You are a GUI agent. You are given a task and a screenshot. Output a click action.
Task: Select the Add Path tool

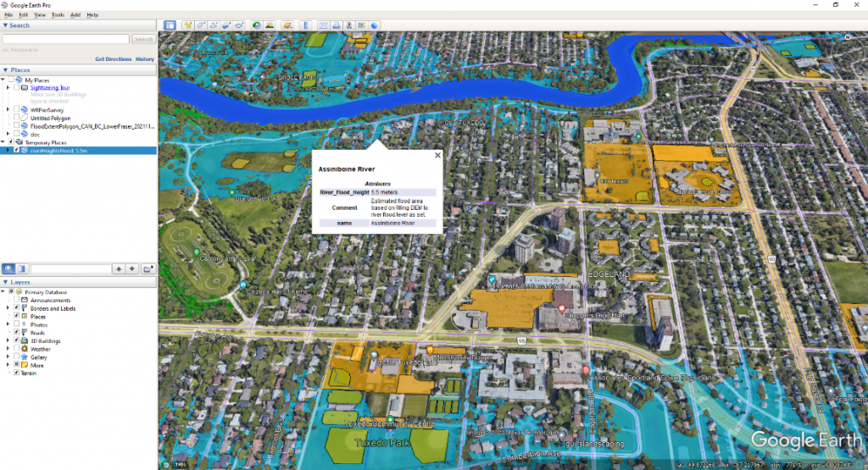tap(214, 25)
